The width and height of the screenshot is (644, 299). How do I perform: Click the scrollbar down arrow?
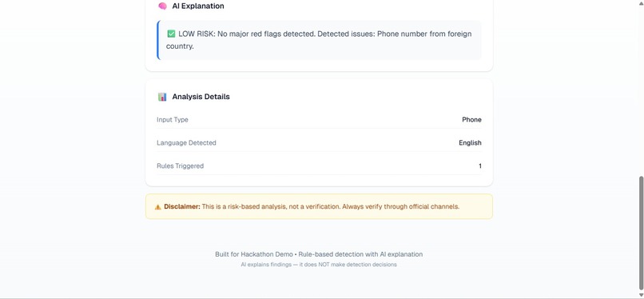click(641, 294)
